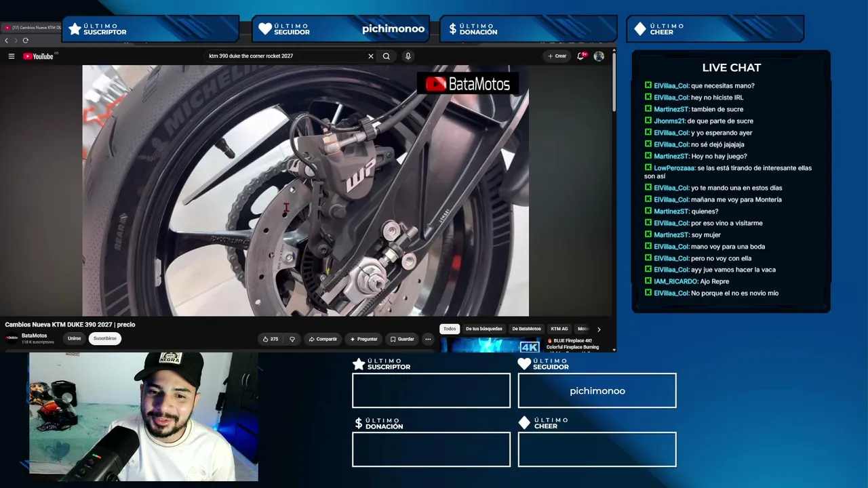The width and height of the screenshot is (868, 488).
Task: Show more filter chips with right arrow
Action: click(599, 329)
